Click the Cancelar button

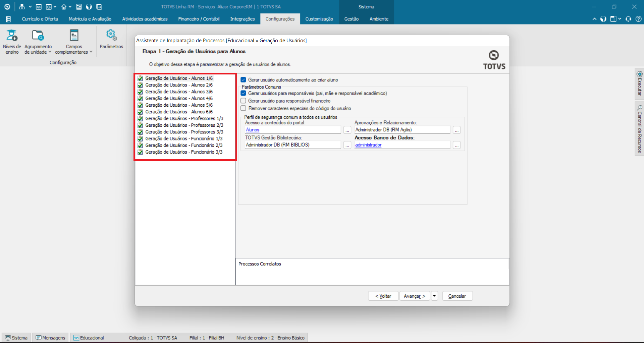click(x=457, y=296)
